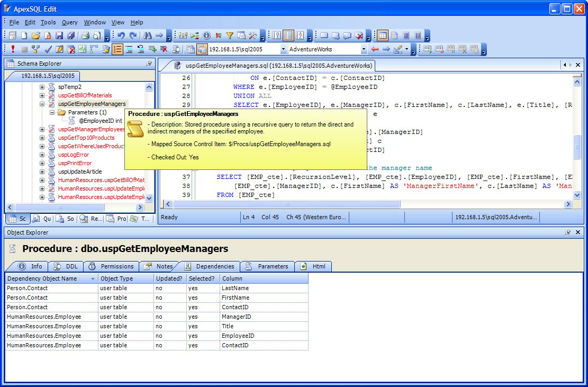The image size is (588, 387).
Task: Parse query using the checkmark icon
Action: 48,49
